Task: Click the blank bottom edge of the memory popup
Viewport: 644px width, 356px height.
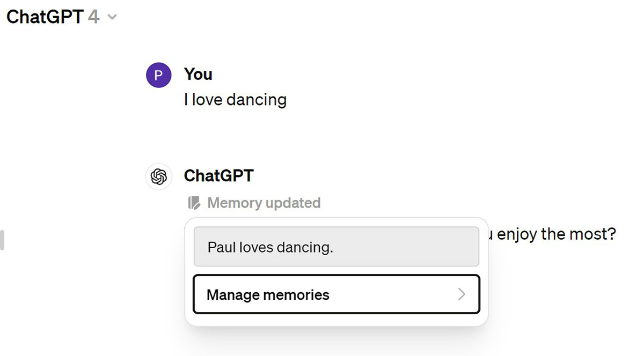Action: (x=335, y=320)
